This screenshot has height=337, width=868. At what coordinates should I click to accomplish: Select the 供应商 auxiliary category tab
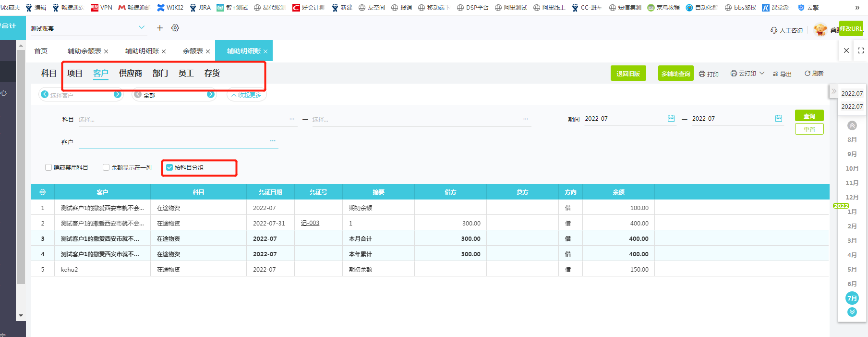pos(130,73)
